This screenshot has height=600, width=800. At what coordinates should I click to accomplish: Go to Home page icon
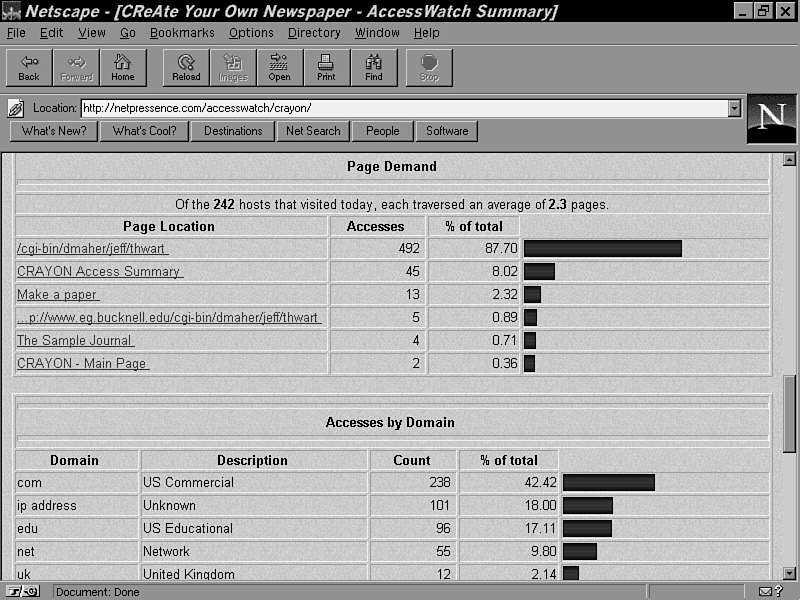pos(122,67)
